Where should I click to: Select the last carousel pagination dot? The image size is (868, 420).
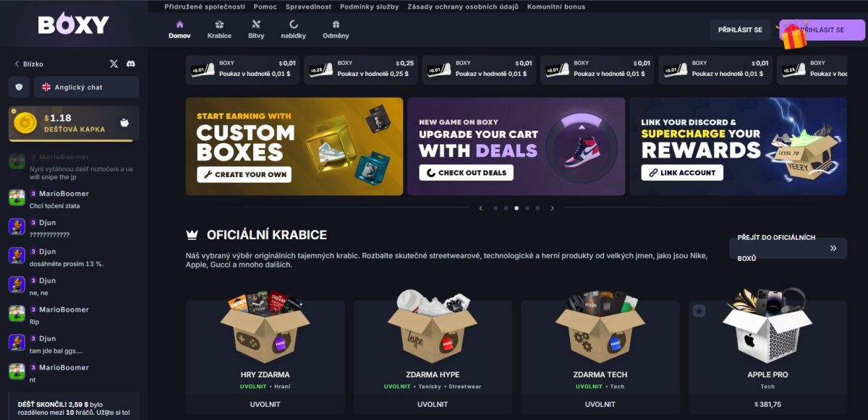pos(537,208)
